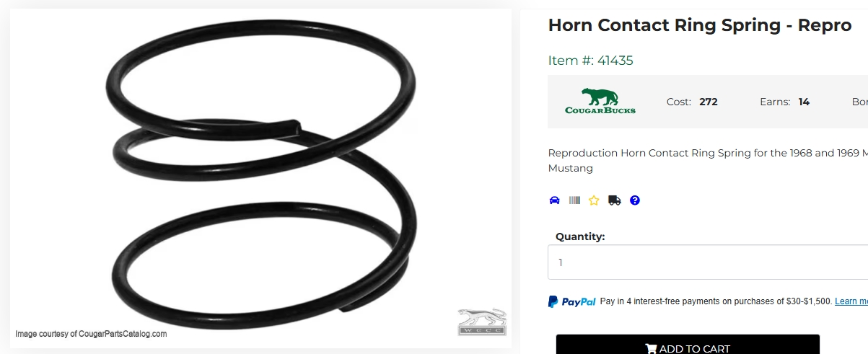Click the blue question mark help icon
The width and height of the screenshot is (868, 354).
coord(635,200)
